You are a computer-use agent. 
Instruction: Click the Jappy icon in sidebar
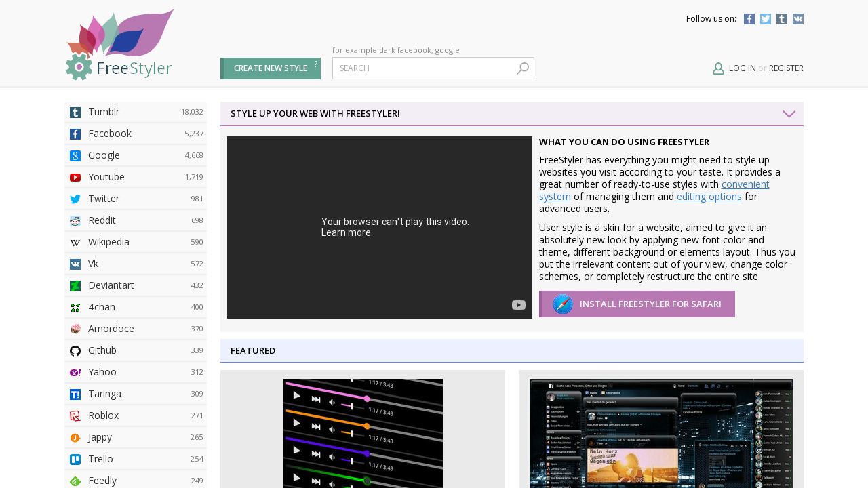(75, 438)
